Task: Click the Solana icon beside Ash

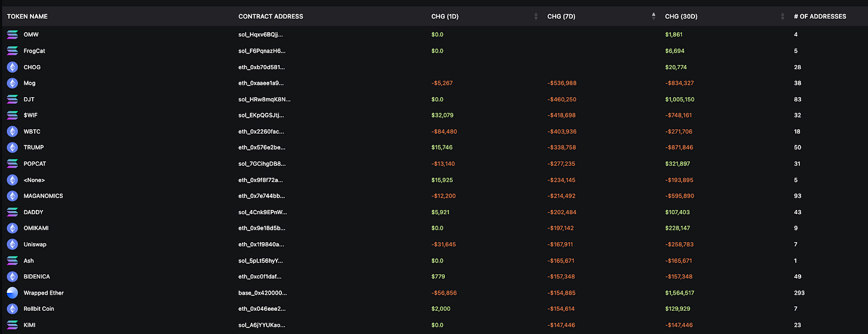Action: point(13,260)
